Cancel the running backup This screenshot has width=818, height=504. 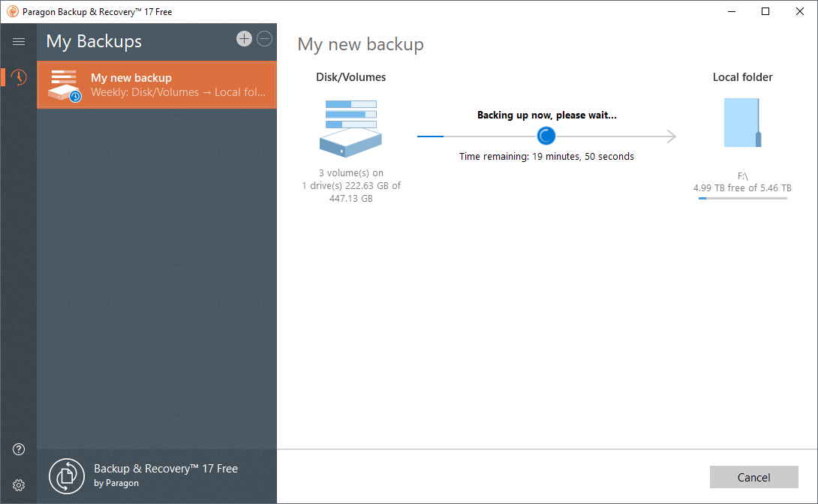pyautogui.click(x=753, y=477)
